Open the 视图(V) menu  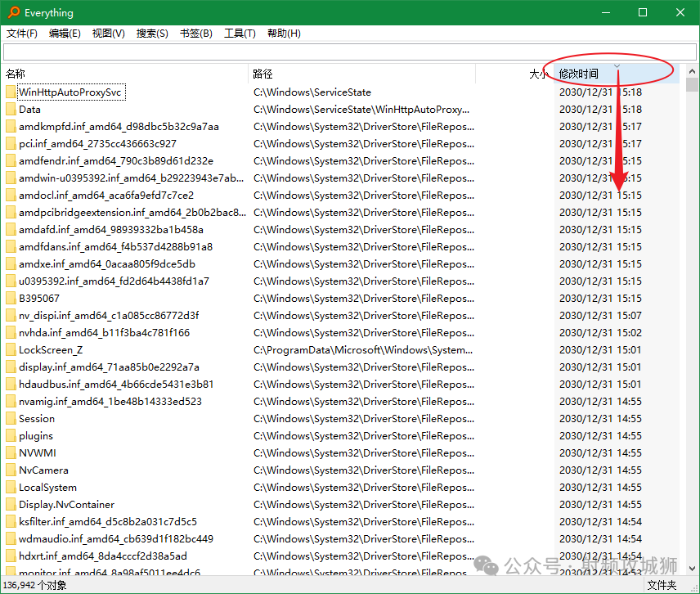point(109,34)
